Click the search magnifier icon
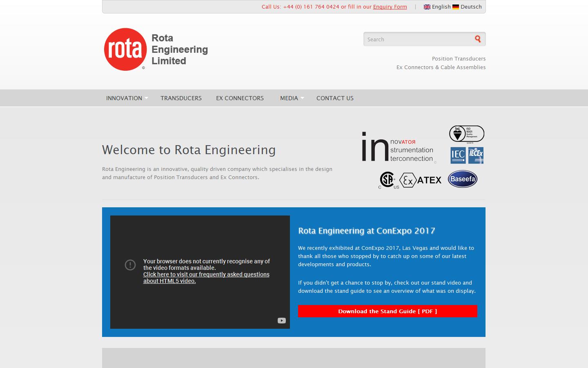The image size is (588, 368). 478,39
